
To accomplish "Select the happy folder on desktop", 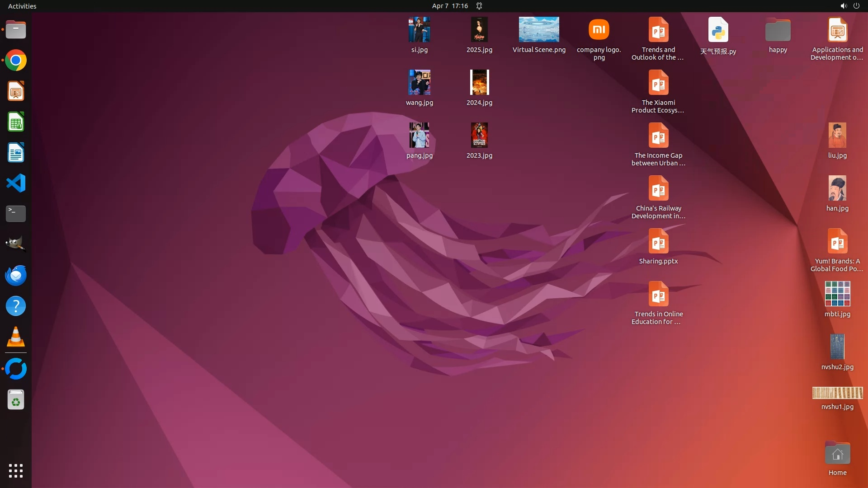I will tap(778, 31).
